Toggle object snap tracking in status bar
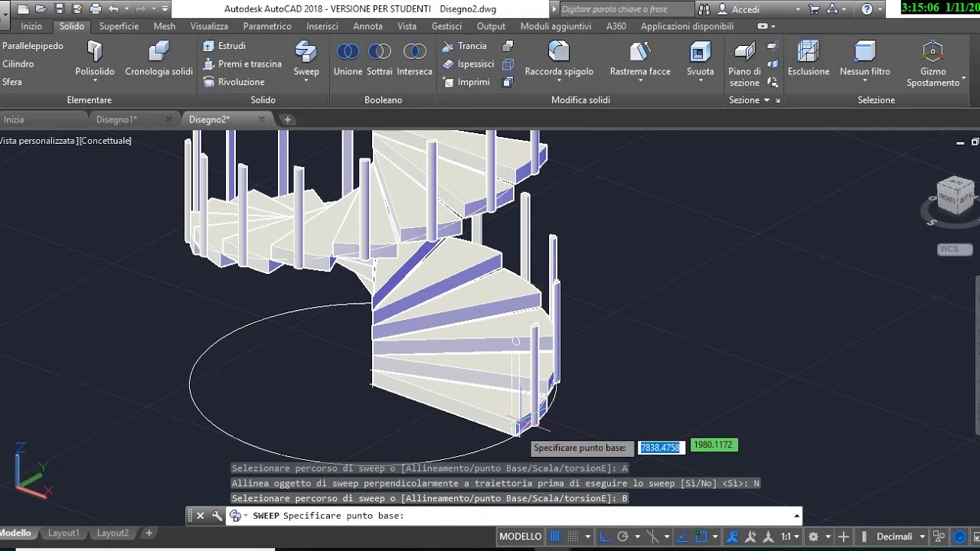This screenshot has width=980, height=551. (682, 536)
